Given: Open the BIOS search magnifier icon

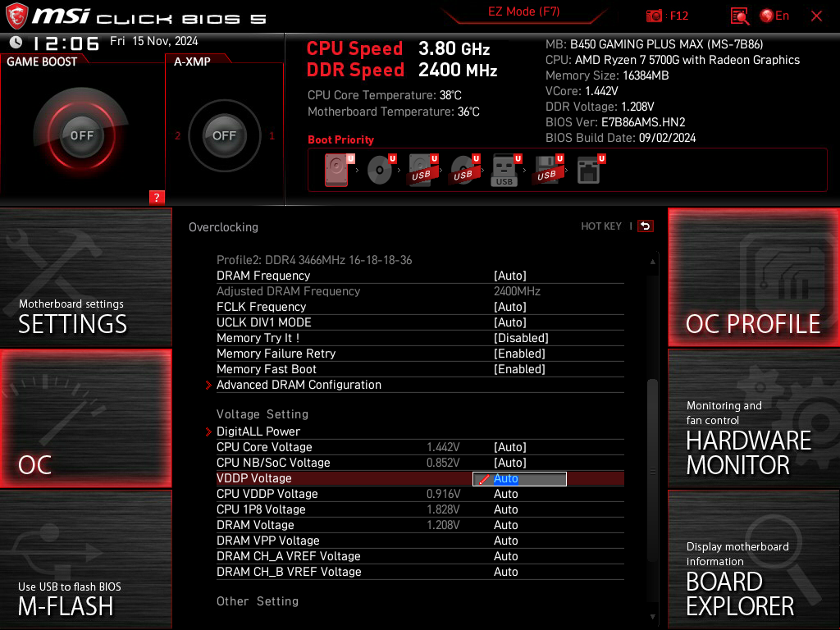Looking at the screenshot, I should click(740, 16).
